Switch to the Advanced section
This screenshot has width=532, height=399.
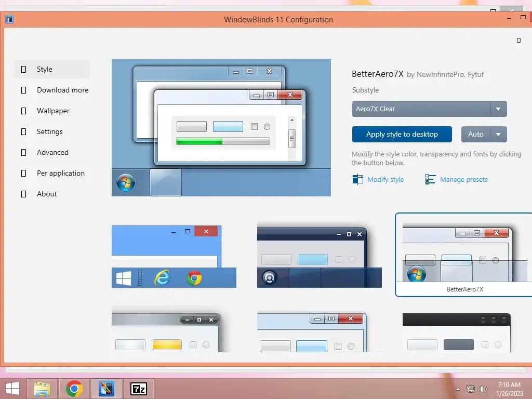(x=52, y=152)
